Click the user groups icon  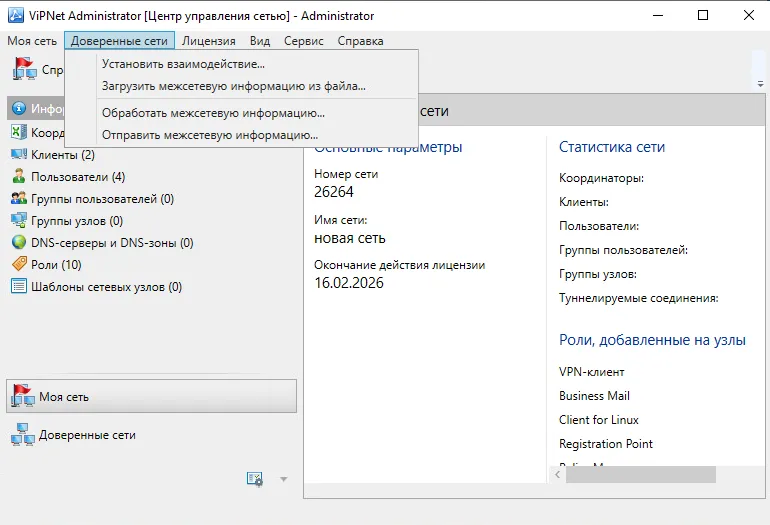point(19,198)
